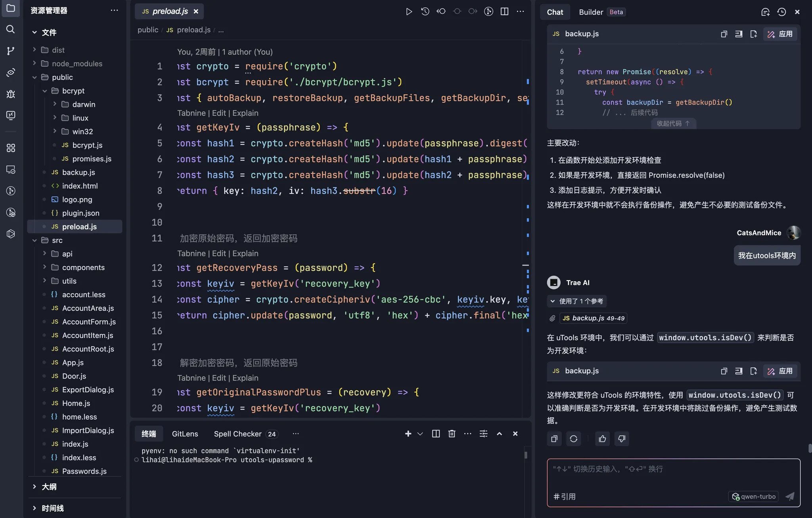Click the send message paper plane
The width and height of the screenshot is (812, 518).
pos(790,496)
